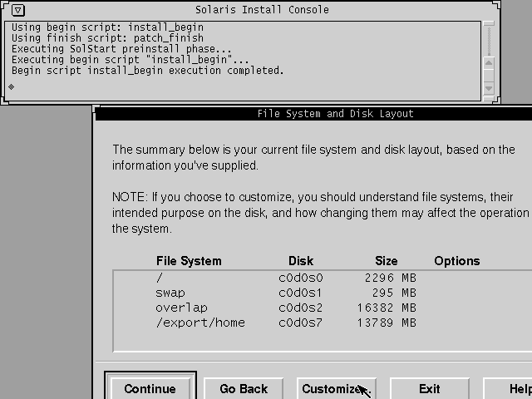The height and width of the screenshot is (399, 532).
Task: Click console line 'Using begin script: install_begin'
Action: (x=107, y=27)
